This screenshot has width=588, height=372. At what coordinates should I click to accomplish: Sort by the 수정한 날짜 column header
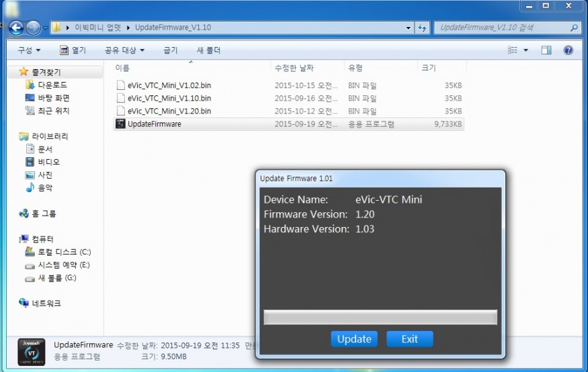(x=294, y=68)
